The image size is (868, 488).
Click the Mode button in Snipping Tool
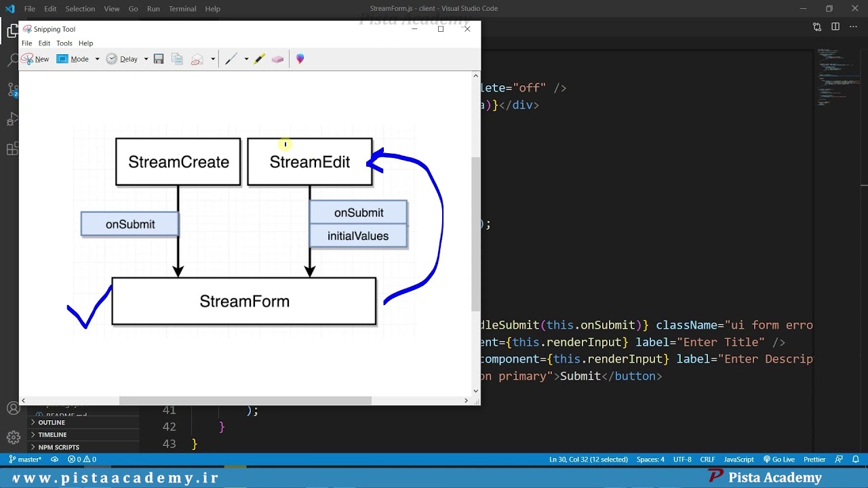click(73, 59)
